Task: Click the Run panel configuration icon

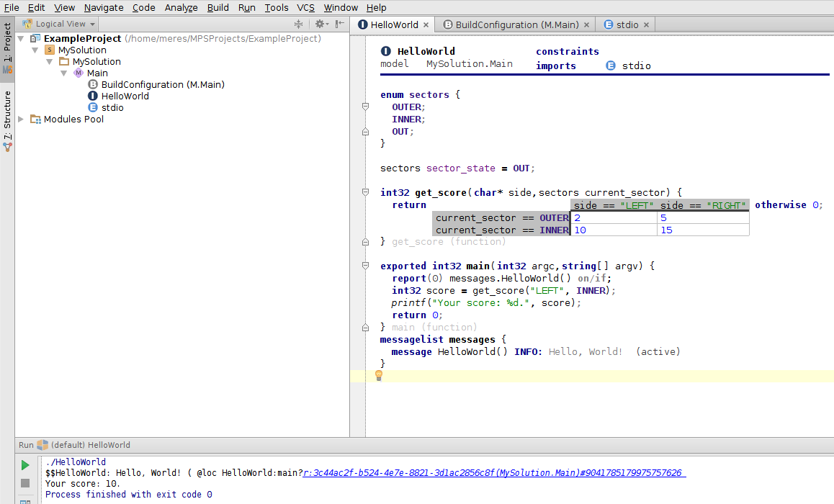Action: click(x=42, y=445)
